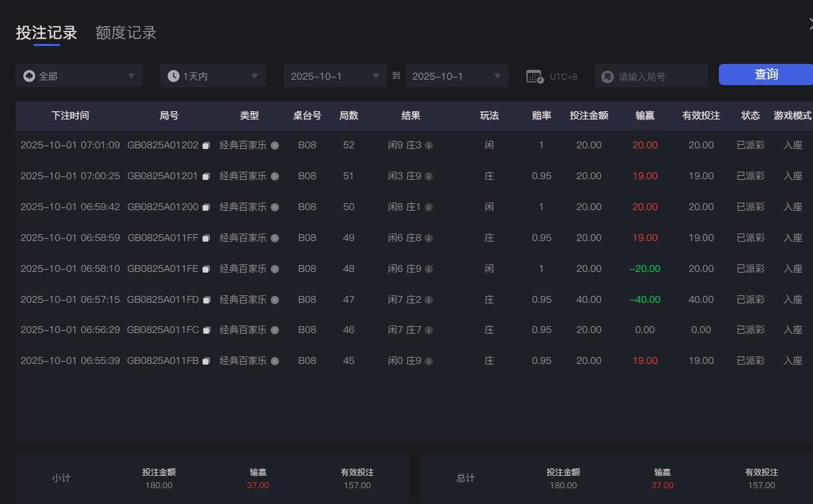Click the globe icon beside 全部
Viewport: 813px width, 504px height.
pos(28,76)
